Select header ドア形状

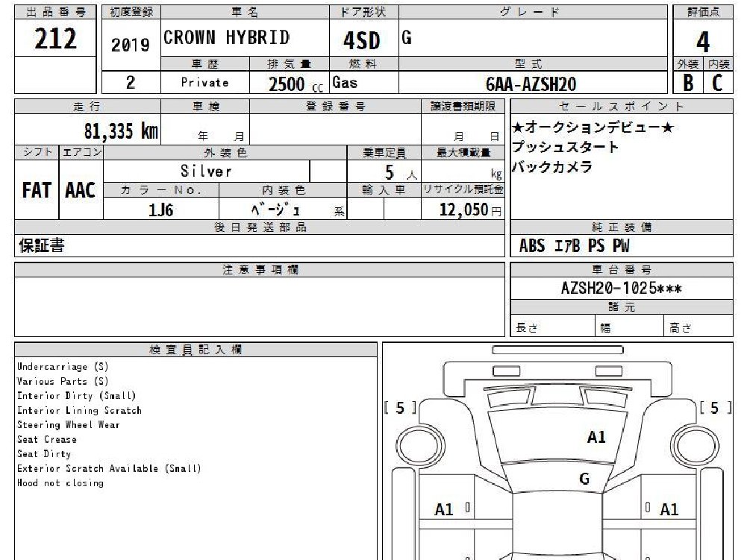coord(364,13)
